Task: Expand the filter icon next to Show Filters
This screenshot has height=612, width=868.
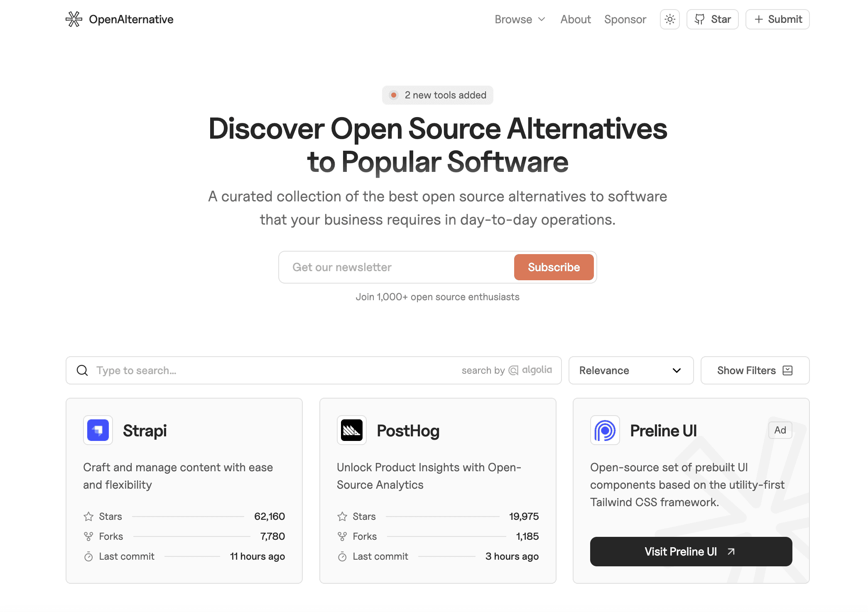Action: (x=788, y=370)
